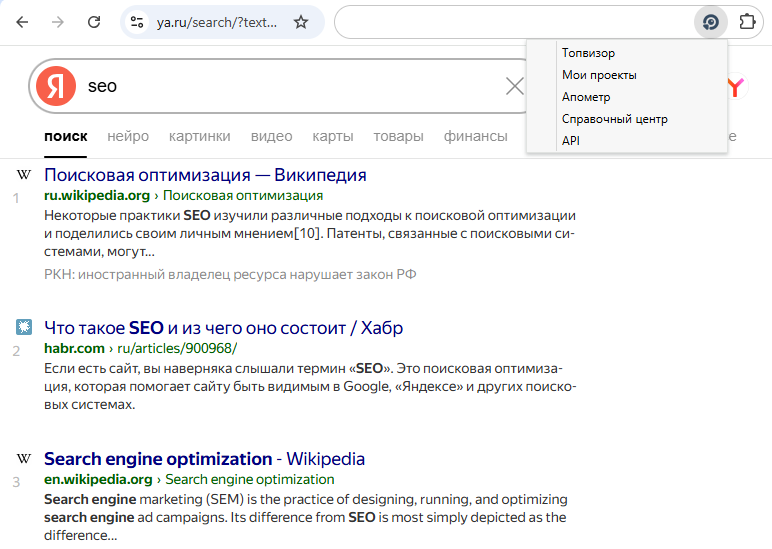Click the Wikipedia favicon of first result
Screen dimensions: 772x549
coord(24,174)
